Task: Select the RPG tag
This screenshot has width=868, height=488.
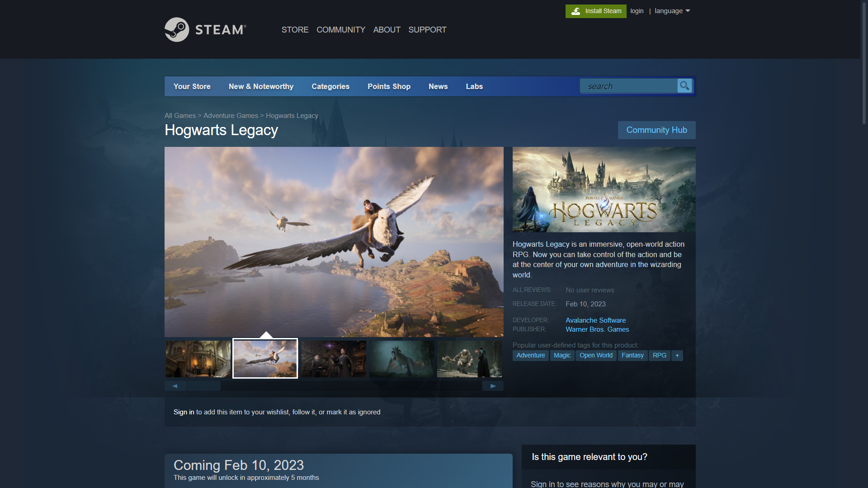Action: pyautogui.click(x=660, y=356)
